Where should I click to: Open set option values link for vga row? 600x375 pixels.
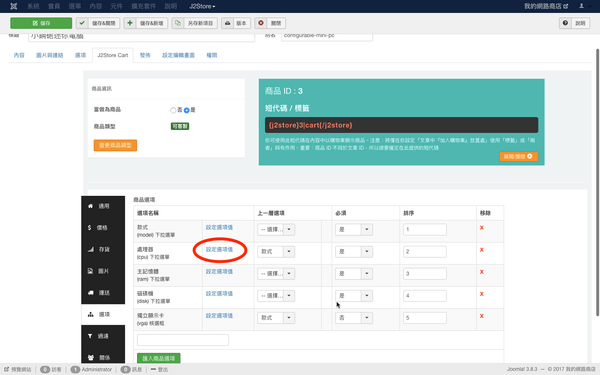[x=219, y=316]
